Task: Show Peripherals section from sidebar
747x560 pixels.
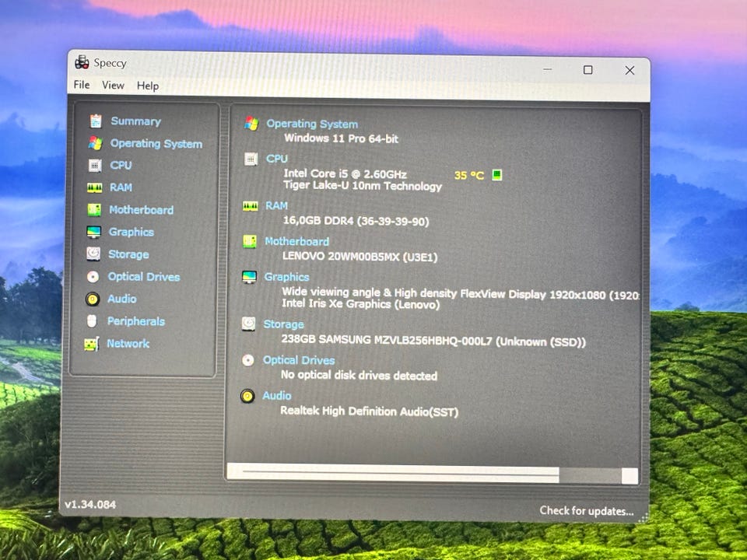Action: (x=135, y=321)
